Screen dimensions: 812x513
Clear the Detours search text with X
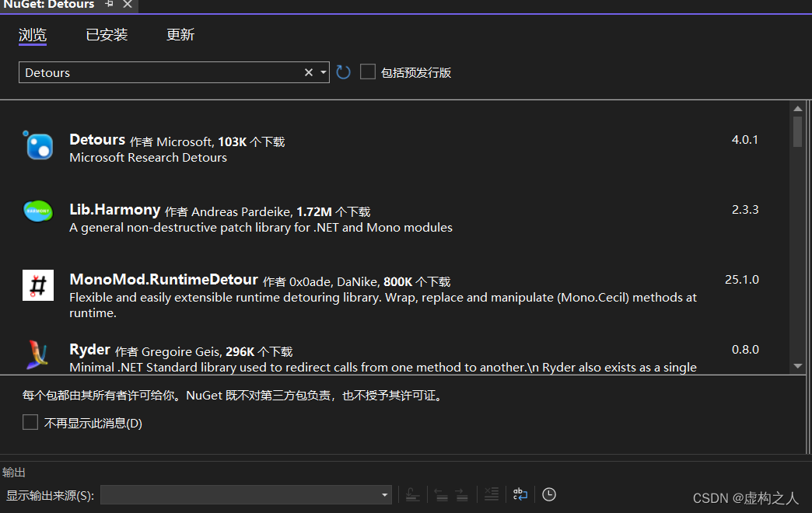pyautogui.click(x=309, y=72)
